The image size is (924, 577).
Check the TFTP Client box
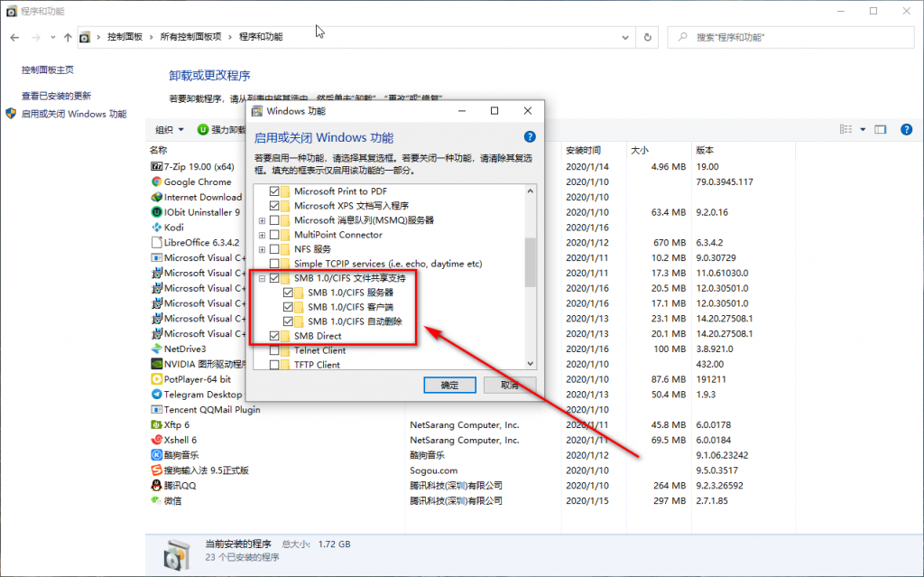coord(274,365)
